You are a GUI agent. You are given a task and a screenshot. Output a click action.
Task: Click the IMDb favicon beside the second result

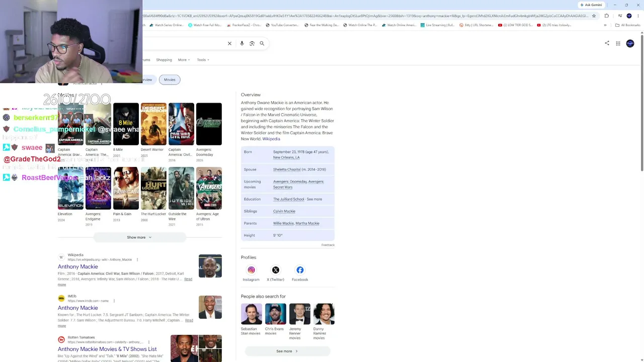pyautogui.click(x=61, y=298)
